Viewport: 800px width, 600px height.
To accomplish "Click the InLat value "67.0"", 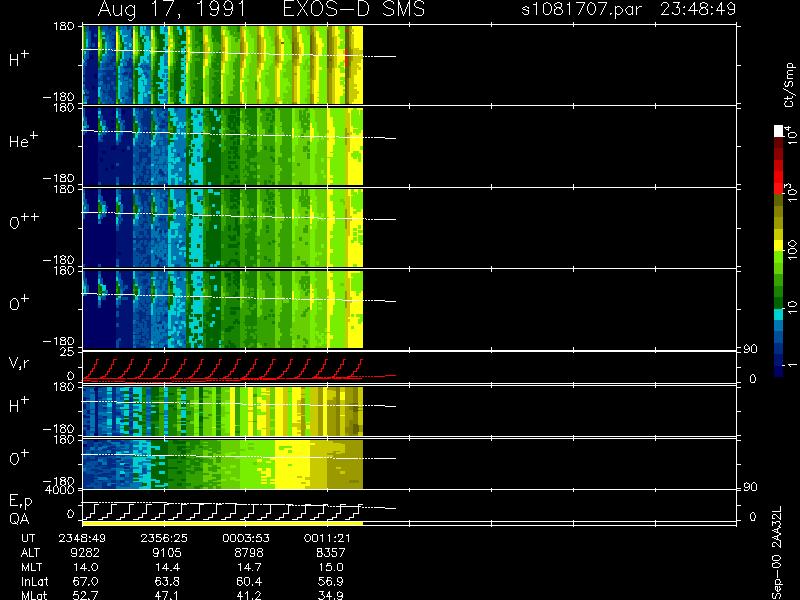I will [x=86, y=581].
